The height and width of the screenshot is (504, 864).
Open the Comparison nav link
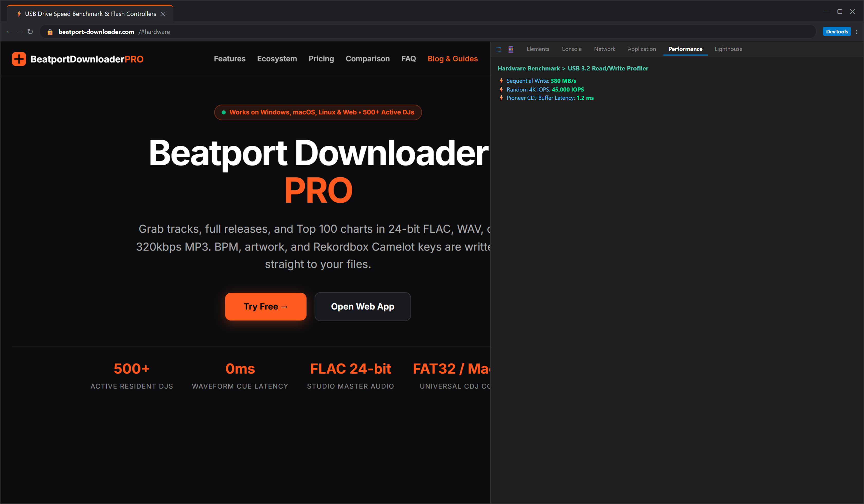tap(367, 59)
